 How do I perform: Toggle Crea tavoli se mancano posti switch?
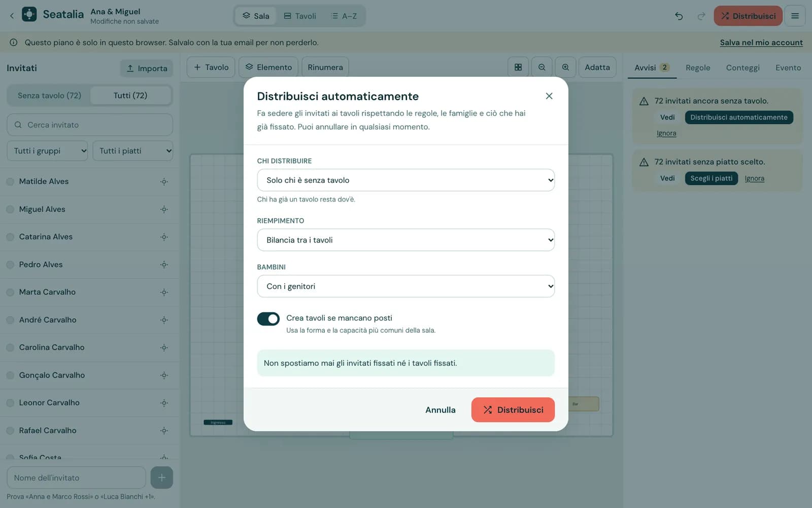268,319
